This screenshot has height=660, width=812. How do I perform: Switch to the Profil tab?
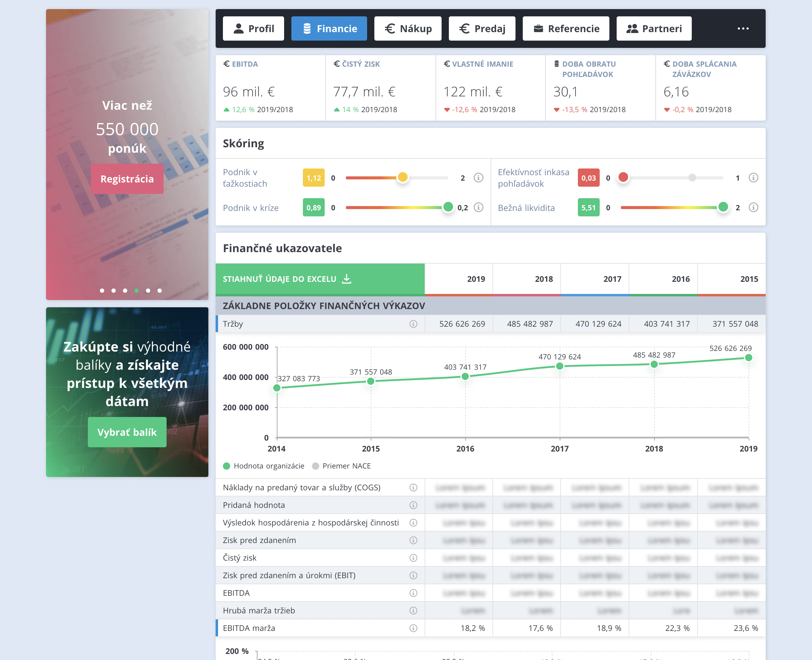pyautogui.click(x=254, y=28)
